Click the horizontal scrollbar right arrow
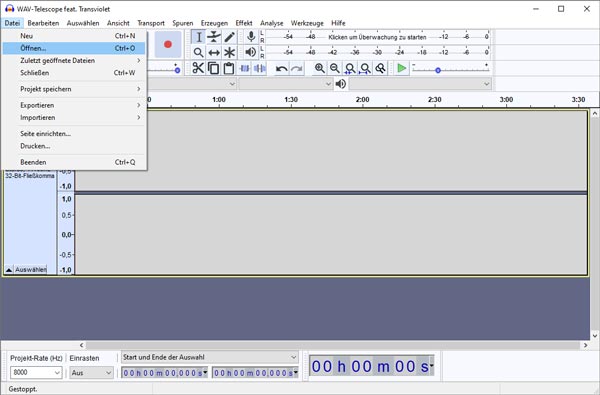Screen dimensions: 600x395 pos(585,345)
